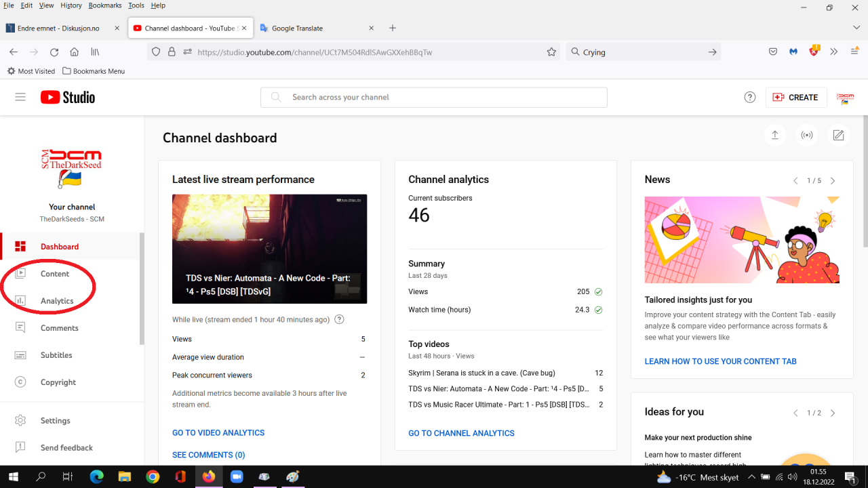
Task: Open Settings in the left sidebar
Action: [x=55, y=420]
